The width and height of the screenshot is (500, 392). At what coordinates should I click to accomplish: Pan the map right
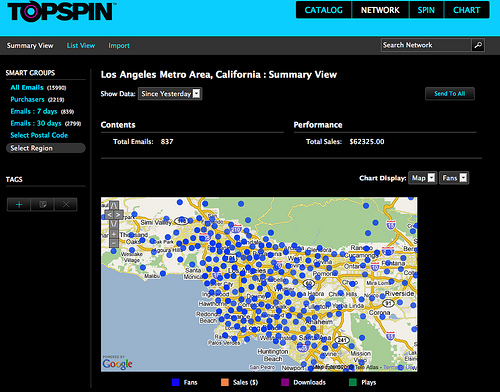tap(118, 215)
